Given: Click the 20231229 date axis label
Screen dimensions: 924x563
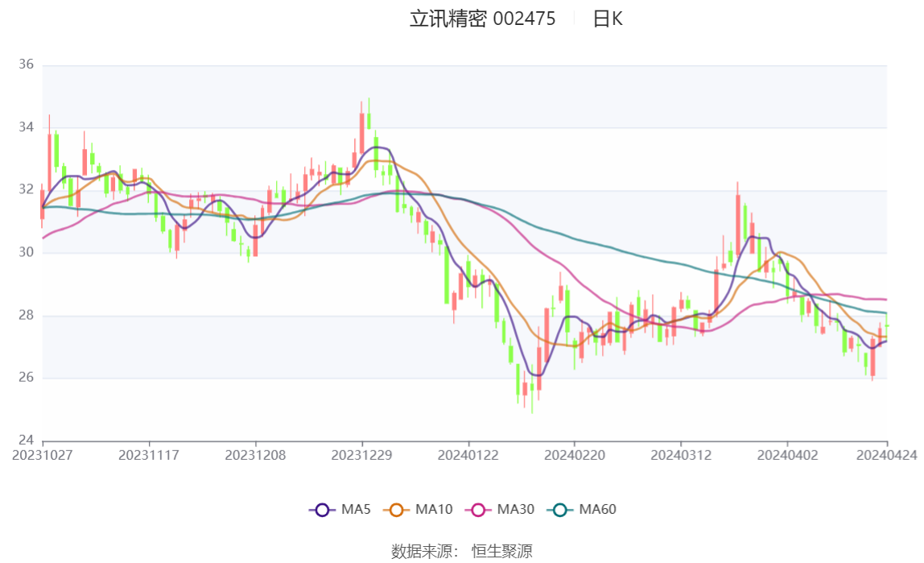Looking at the screenshot, I should [x=362, y=456].
